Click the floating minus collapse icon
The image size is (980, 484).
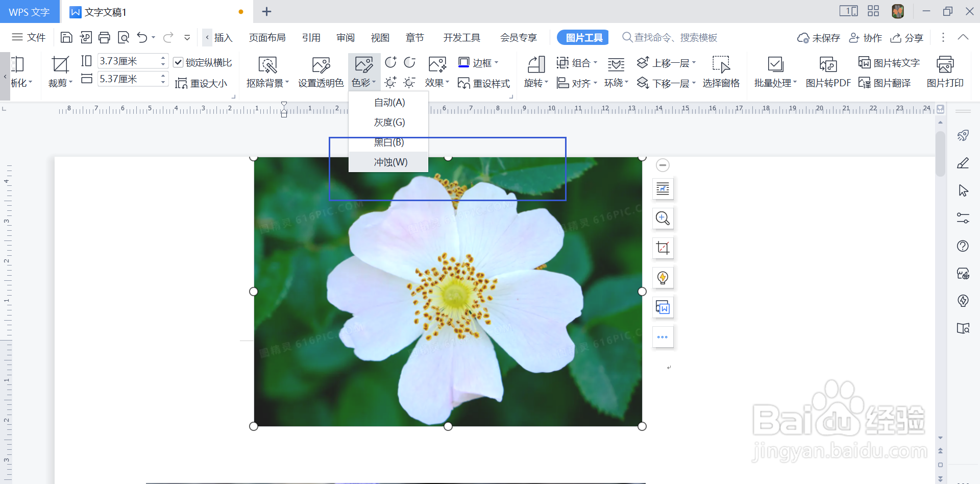pyautogui.click(x=663, y=165)
